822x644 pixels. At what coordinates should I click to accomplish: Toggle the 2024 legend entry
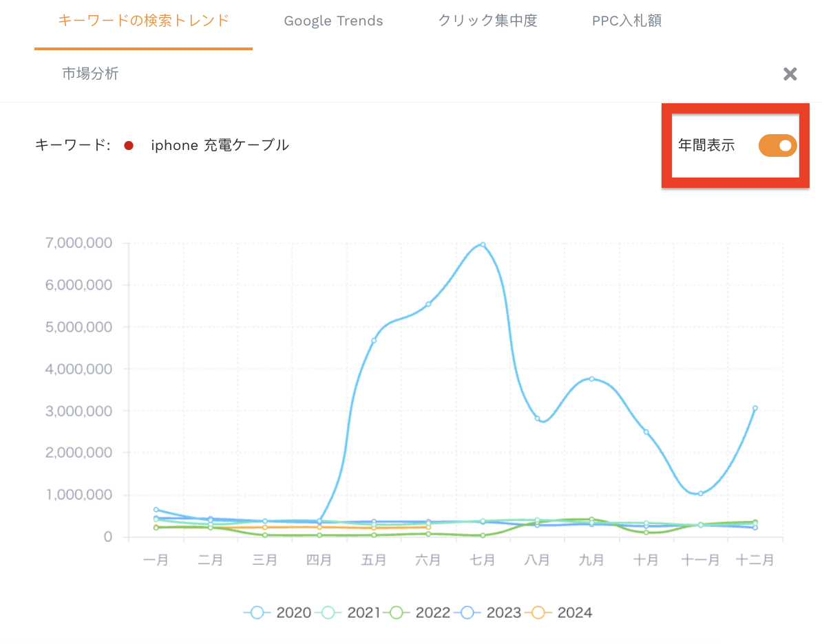559,612
